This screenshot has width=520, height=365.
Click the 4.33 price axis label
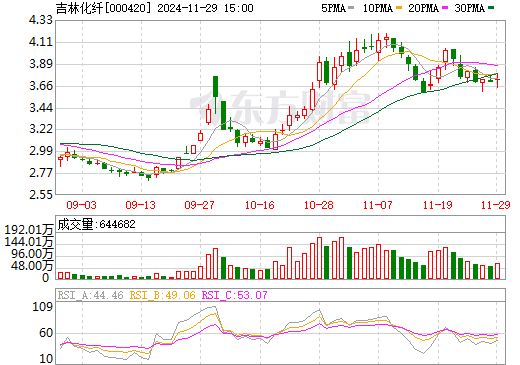[x=41, y=20]
